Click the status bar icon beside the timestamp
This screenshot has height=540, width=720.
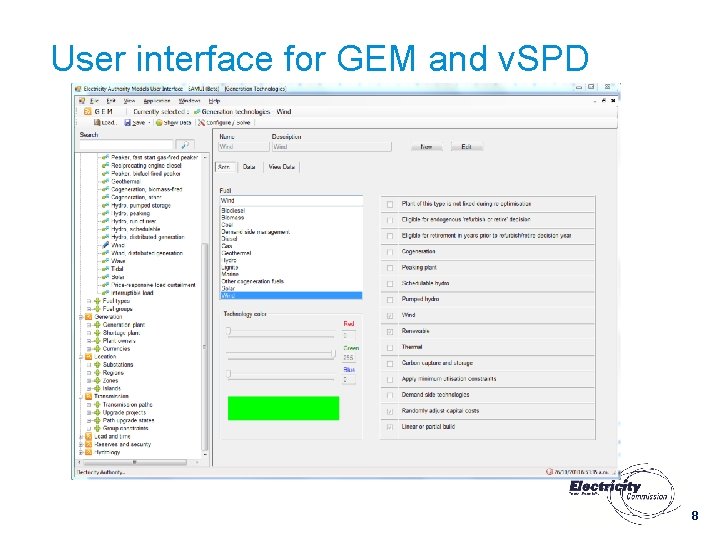tap(549, 472)
